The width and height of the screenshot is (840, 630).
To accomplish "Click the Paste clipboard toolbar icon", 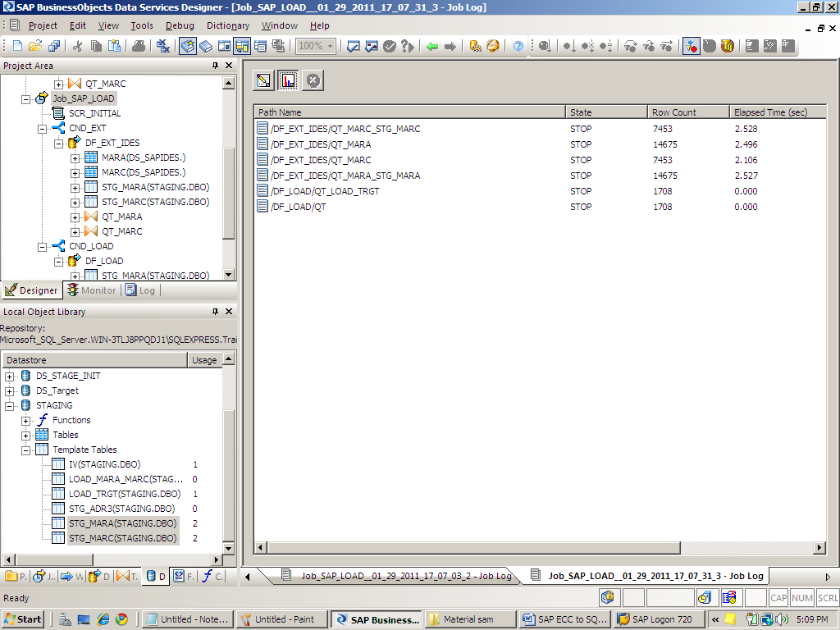I will 114,46.
